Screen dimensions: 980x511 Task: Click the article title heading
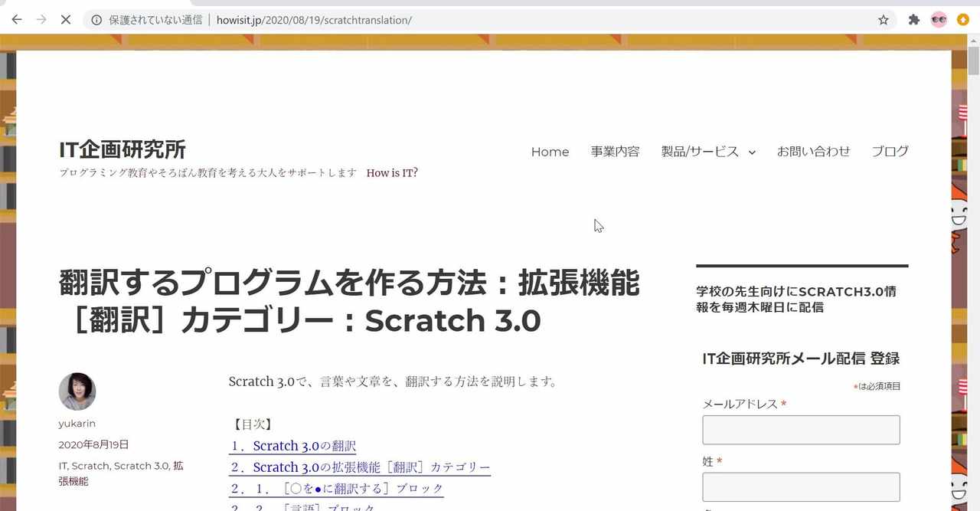(349, 302)
